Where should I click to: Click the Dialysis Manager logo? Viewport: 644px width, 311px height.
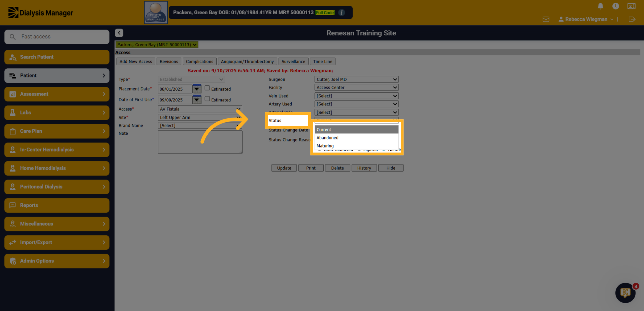[41, 13]
